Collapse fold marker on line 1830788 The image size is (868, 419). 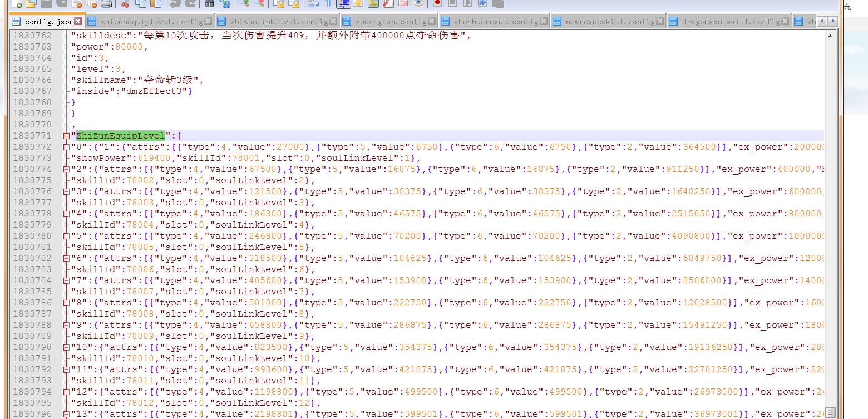[x=66, y=325]
